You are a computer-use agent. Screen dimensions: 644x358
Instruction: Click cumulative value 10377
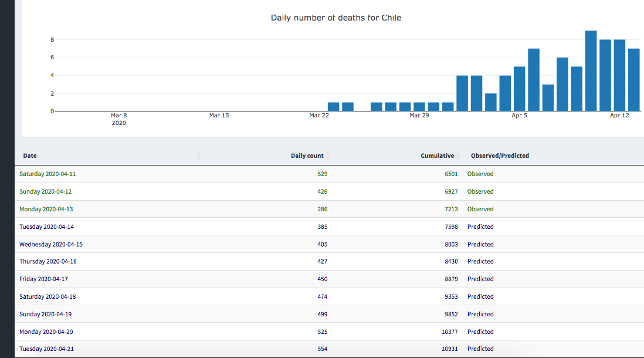[449, 332]
